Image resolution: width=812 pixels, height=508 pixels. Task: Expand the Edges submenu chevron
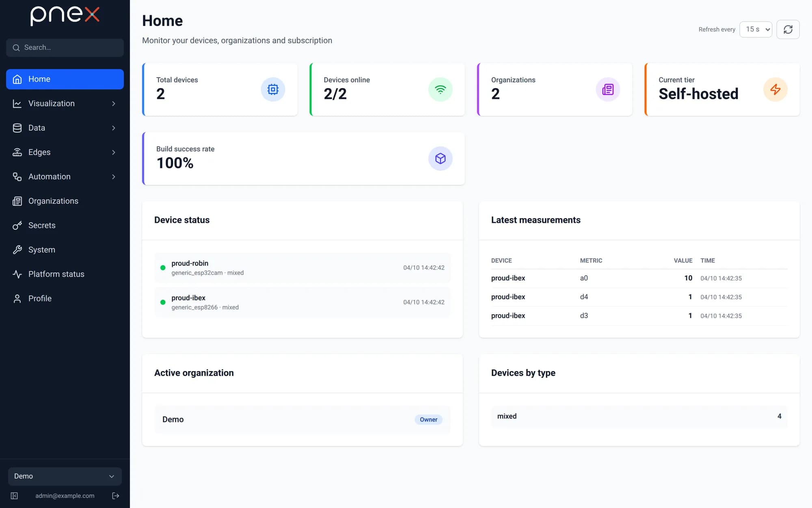pyautogui.click(x=114, y=152)
